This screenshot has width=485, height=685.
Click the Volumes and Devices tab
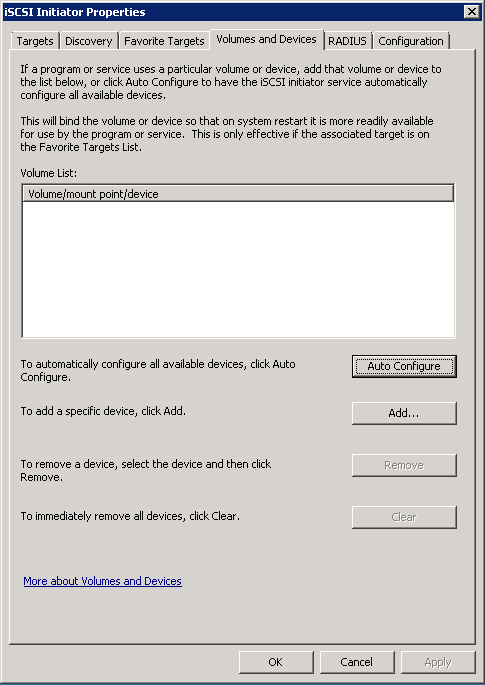pos(267,39)
